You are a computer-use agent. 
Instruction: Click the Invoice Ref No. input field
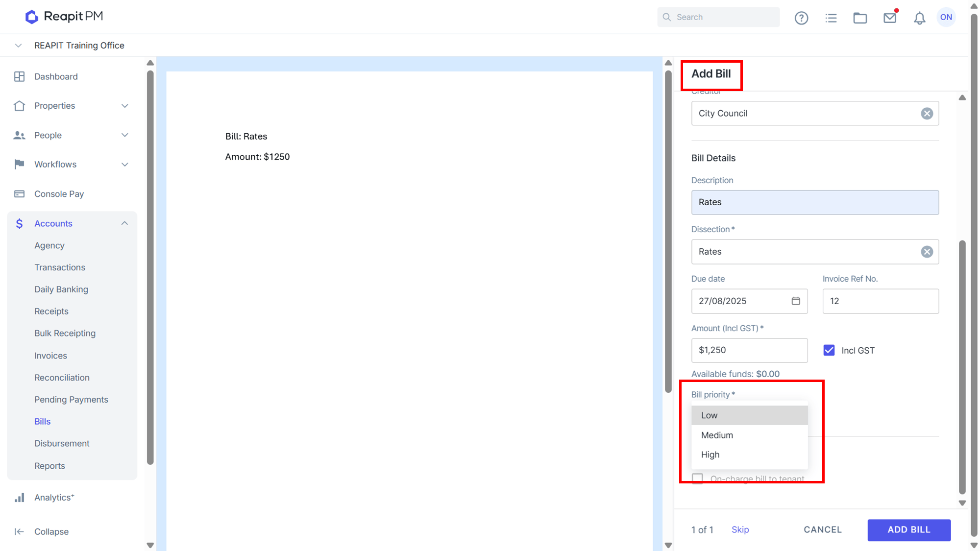[881, 301]
